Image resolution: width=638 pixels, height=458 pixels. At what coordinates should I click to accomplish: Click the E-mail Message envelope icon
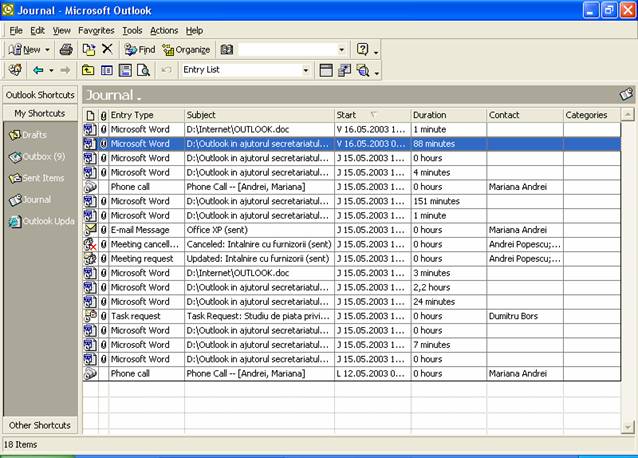(90, 229)
